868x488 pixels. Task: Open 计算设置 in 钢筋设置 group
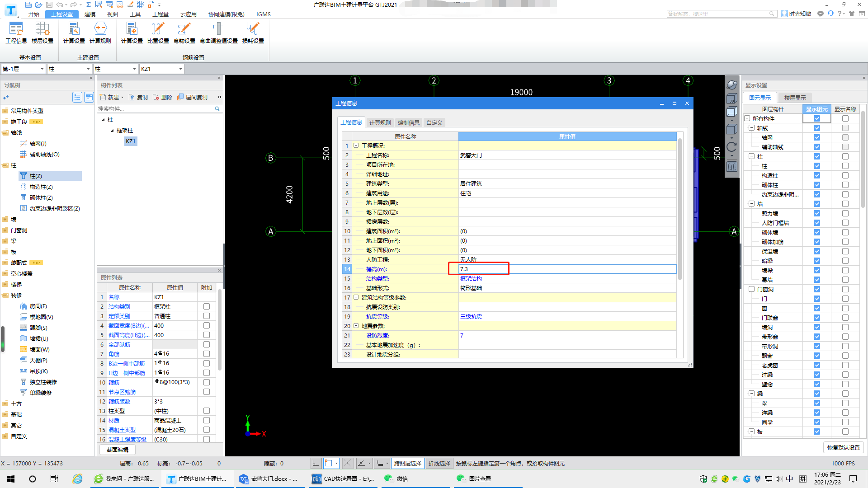(132, 33)
